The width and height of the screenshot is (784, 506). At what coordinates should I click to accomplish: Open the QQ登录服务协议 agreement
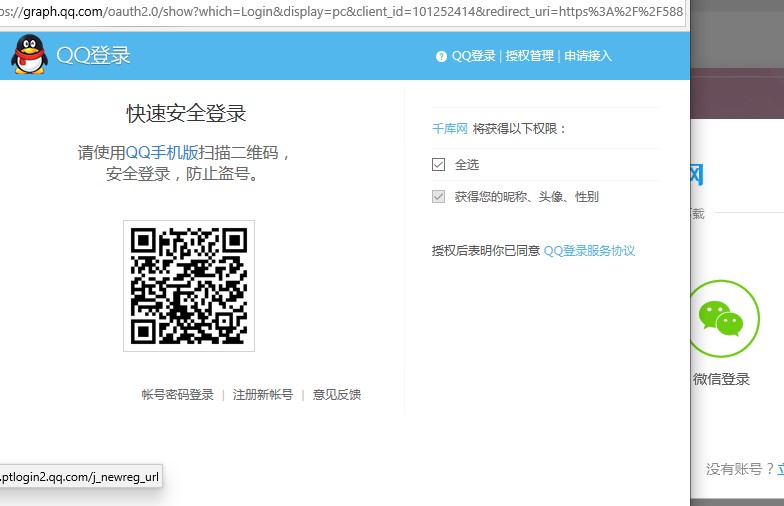pyautogui.click(x=589, y=250)
